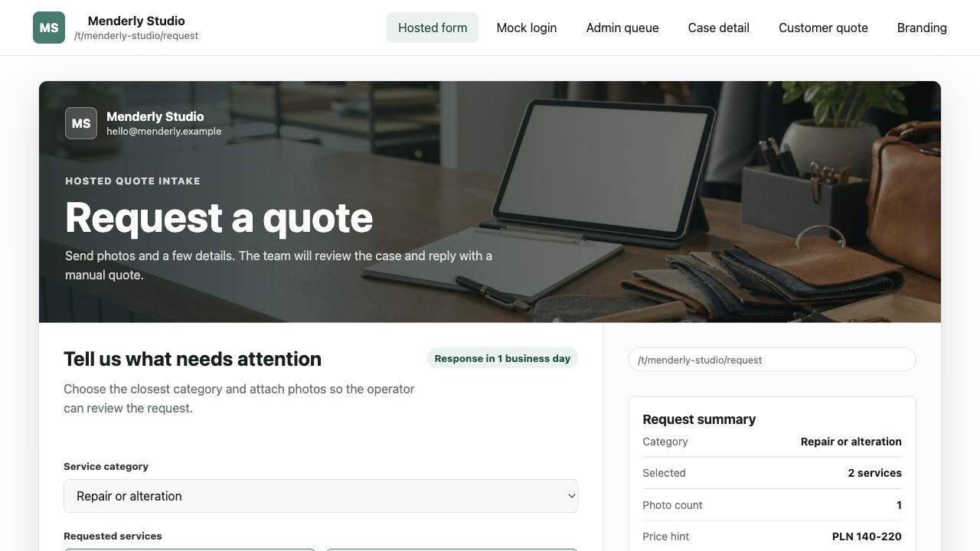
Task: Click the Response in 1 business day badge
Action: click(x=502, y=358)
